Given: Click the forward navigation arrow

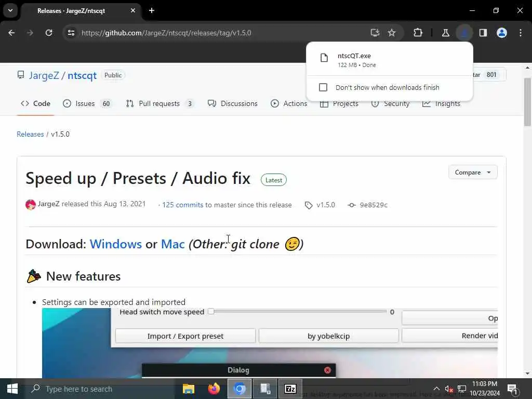Looking at the screenshot, I should click(30, 33).
